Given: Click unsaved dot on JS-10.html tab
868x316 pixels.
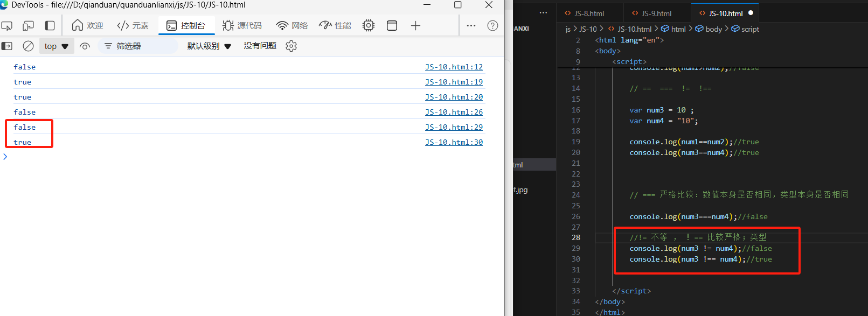Looking at the screenshot, I should [x=751, y=13].
